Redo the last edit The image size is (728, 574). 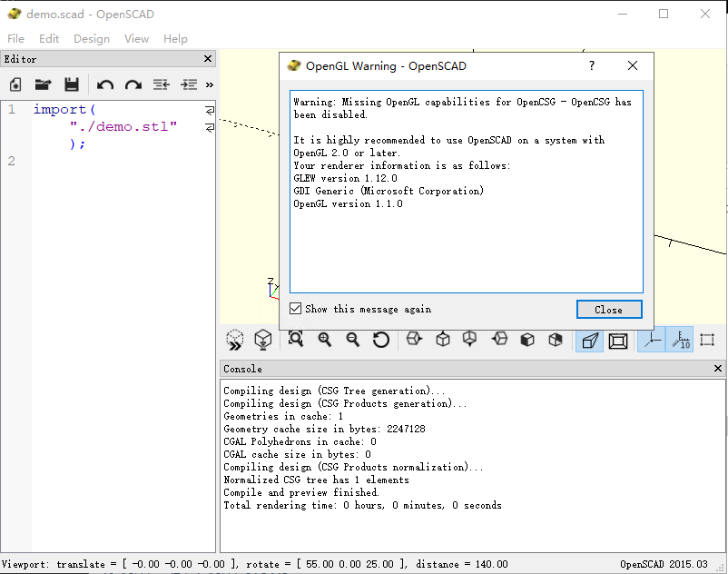coord(132,84)
